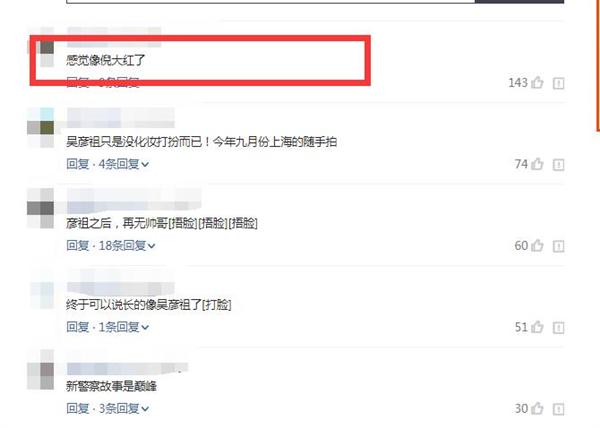Open avatar of 吴彦祖只是没化妆 commenter
The height and width of the screenshot is (428, 600).
[41, 127]
